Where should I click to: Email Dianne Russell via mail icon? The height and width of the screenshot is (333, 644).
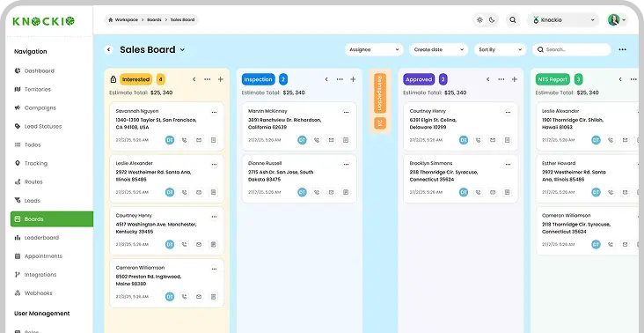click(331, 192)
